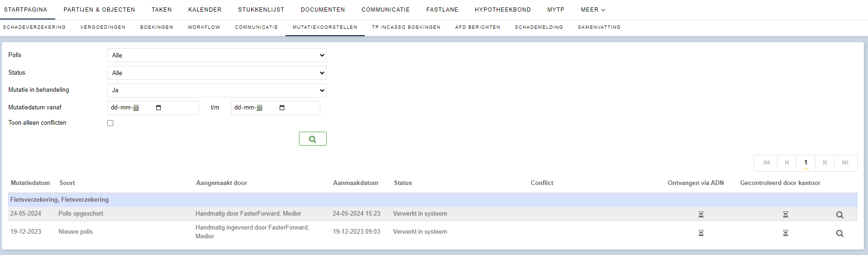Click Nieuwe polis cell
868x255 pixels.
tap(76, 232)
